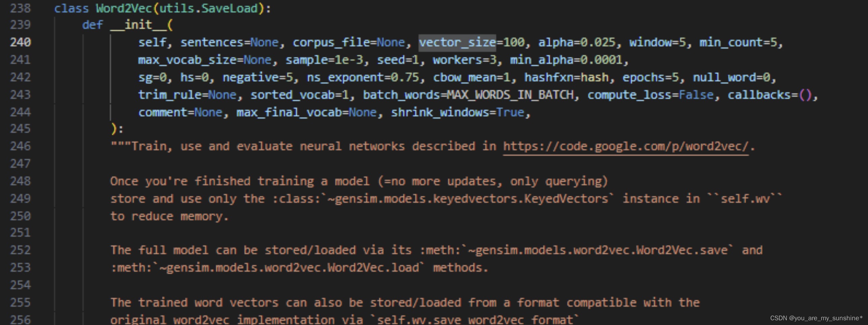Click the 'to reduce memory.' line
The image size is (868, 325).
point(170,216)
